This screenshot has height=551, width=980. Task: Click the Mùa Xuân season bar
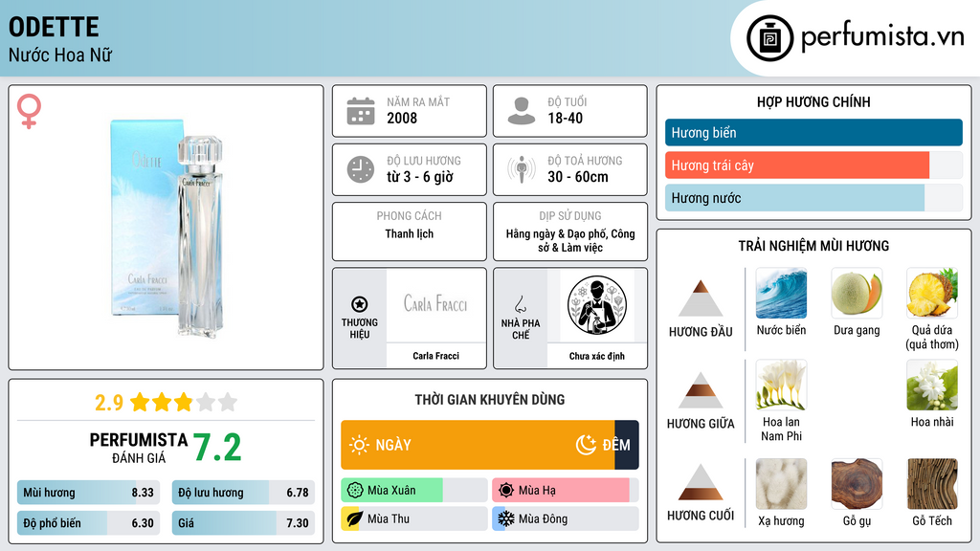(x=414, y=491)
